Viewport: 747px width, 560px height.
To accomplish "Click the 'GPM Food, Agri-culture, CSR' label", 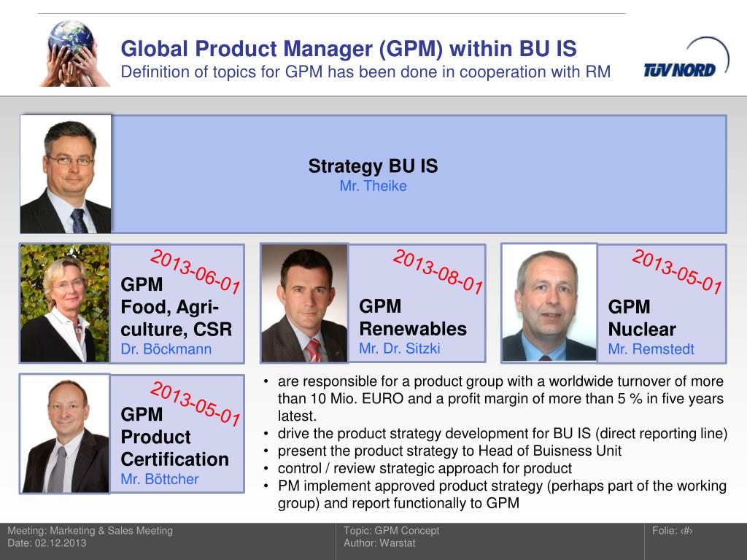I will [x=177, y=307].
